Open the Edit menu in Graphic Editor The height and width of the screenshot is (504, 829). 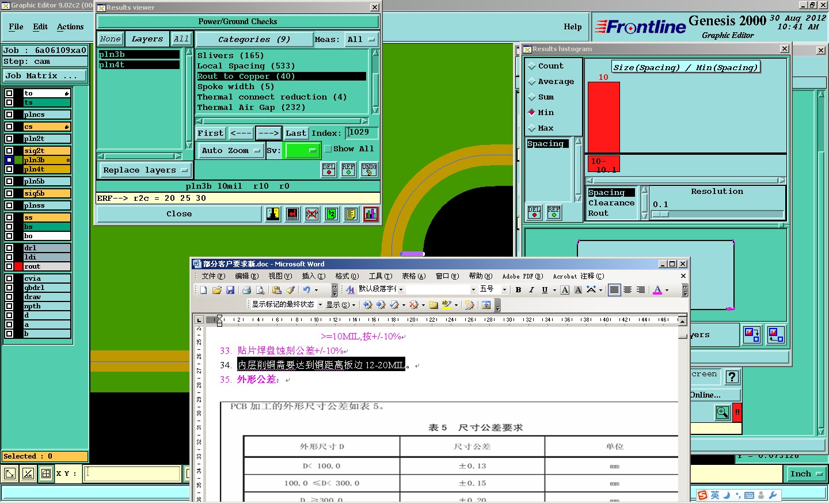pos(40,27)
